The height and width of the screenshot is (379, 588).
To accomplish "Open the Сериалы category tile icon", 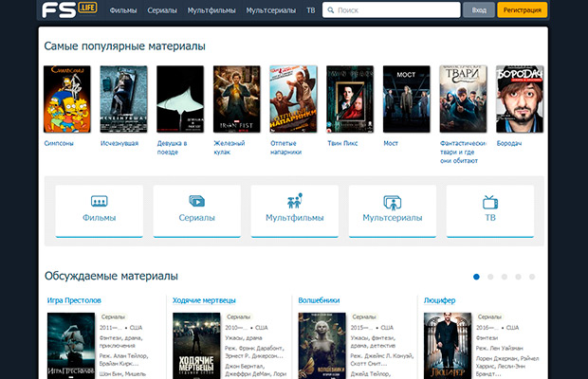I will [x=196, y=202].
